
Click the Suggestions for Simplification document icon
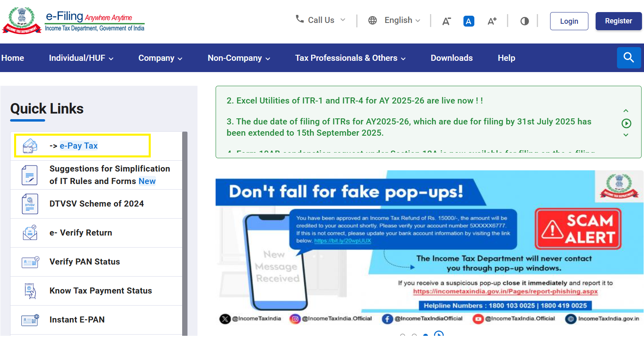click(x=29, y=175)
